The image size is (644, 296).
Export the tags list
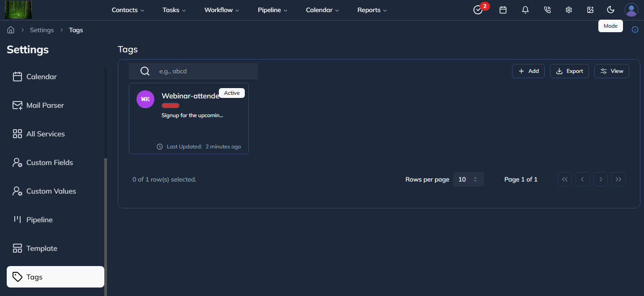(569, 71)
